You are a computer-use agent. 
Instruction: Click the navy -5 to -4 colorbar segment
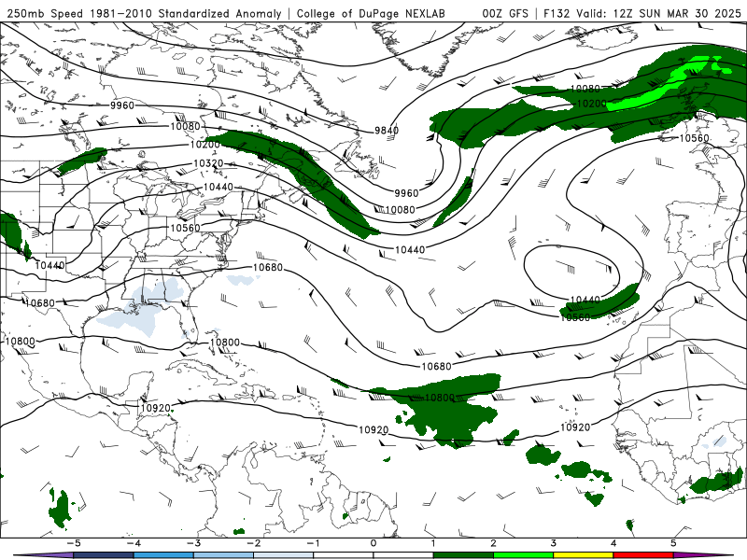[104, 555]
